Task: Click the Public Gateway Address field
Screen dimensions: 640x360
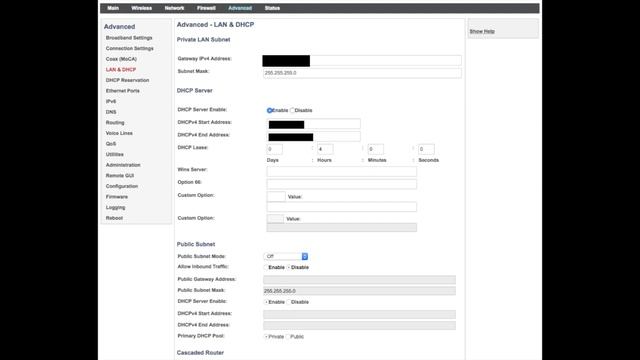Action: coord(359,280)
